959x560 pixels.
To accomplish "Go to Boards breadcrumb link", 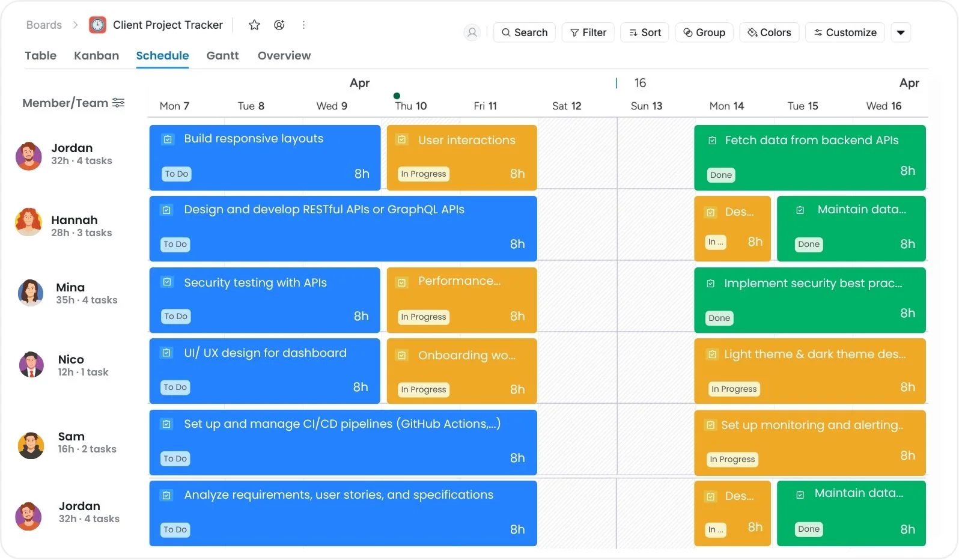I will 44,25.
